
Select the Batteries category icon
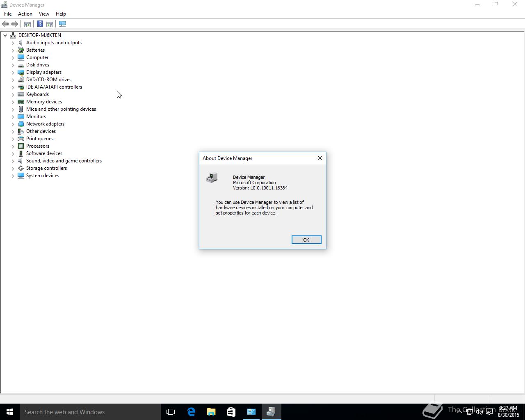[21, 50]
